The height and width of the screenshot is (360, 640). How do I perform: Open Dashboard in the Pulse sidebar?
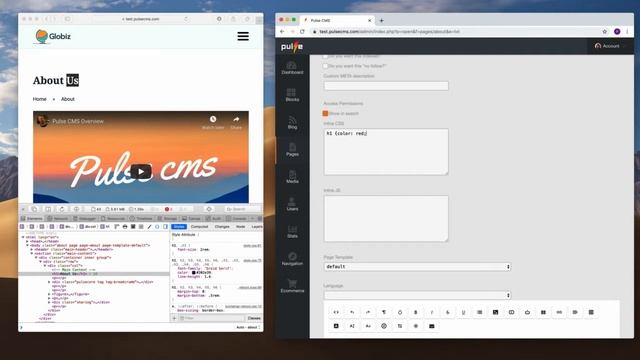tap(292, 68)
